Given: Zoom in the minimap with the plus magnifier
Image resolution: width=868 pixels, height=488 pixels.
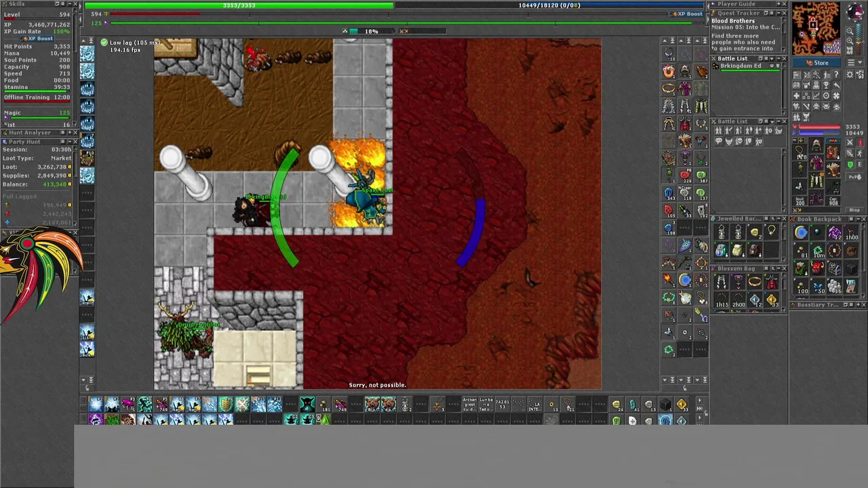Looking at the screenshot, I should tap(850, 41).
